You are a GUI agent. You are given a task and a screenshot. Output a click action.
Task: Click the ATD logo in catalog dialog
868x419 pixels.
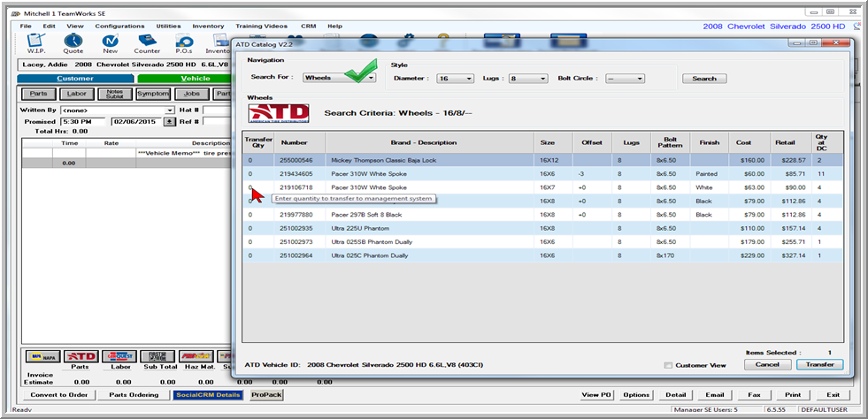(x=279, y=113)
